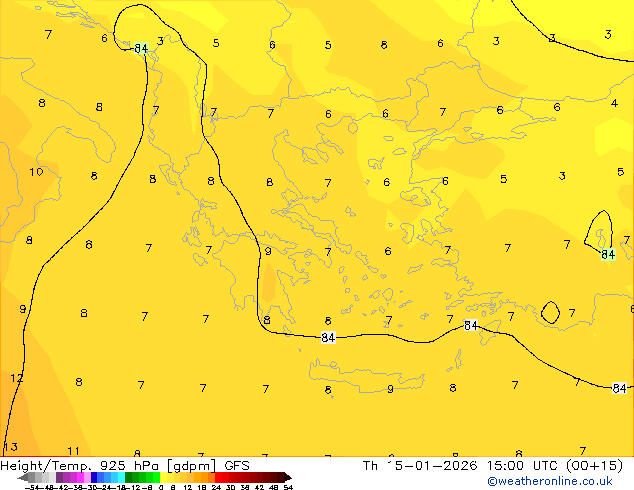Click the 84 contour label at top left

141,48
